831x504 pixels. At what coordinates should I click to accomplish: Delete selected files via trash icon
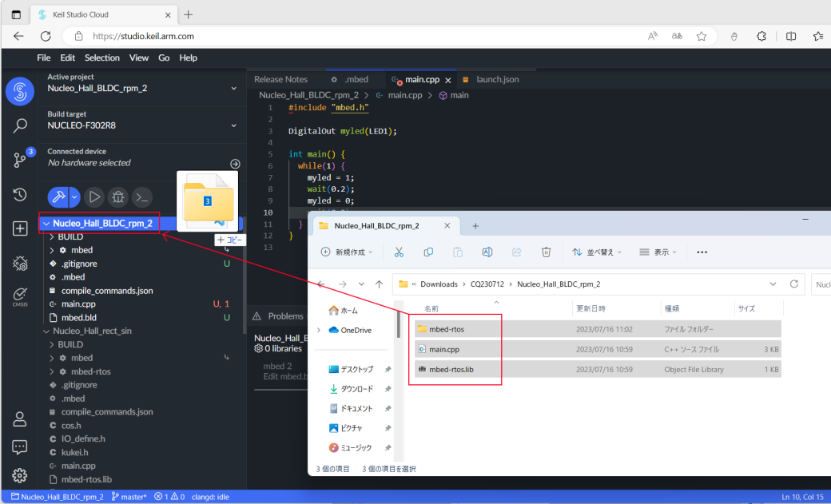546,252
